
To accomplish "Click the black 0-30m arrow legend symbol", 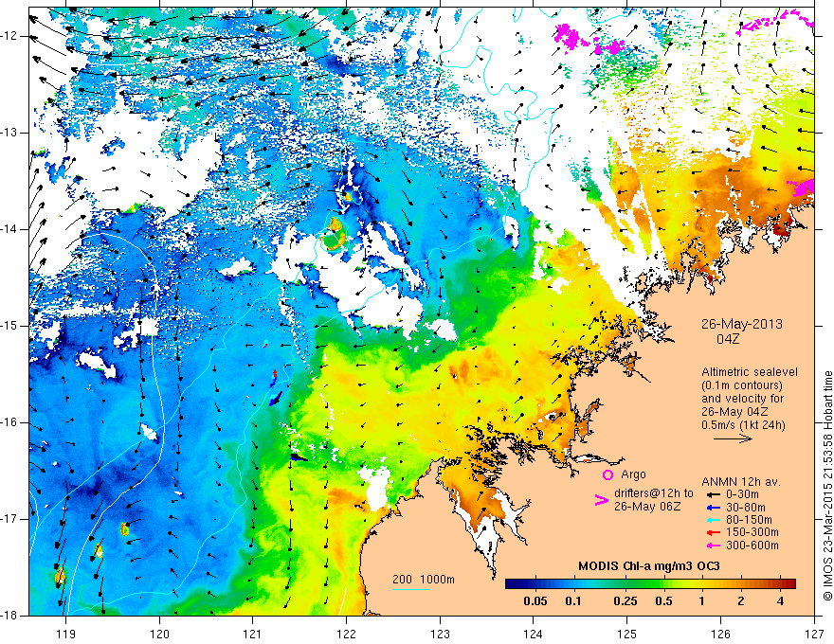I will point(713,494).
